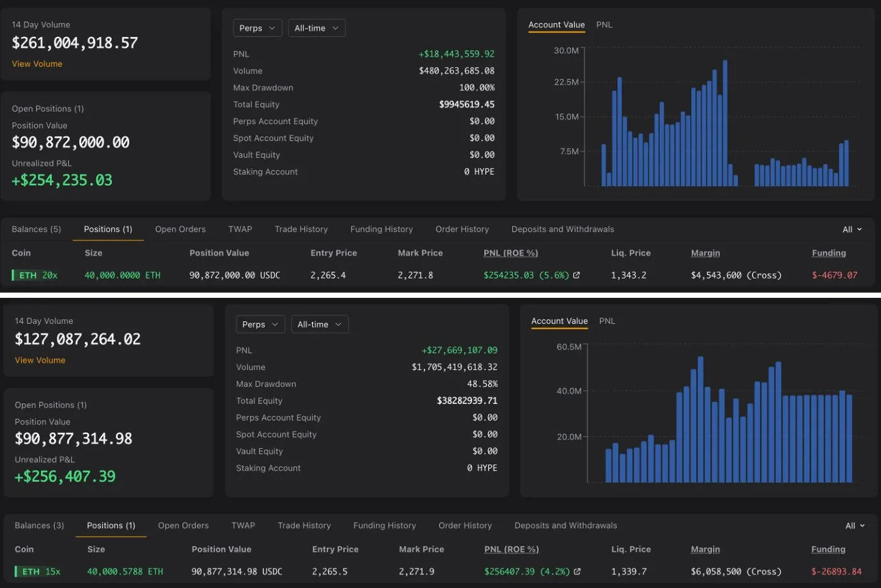881x588 pixels.
Task: Switch to the Balances (3) tab
Action: (x=40, y=526)
